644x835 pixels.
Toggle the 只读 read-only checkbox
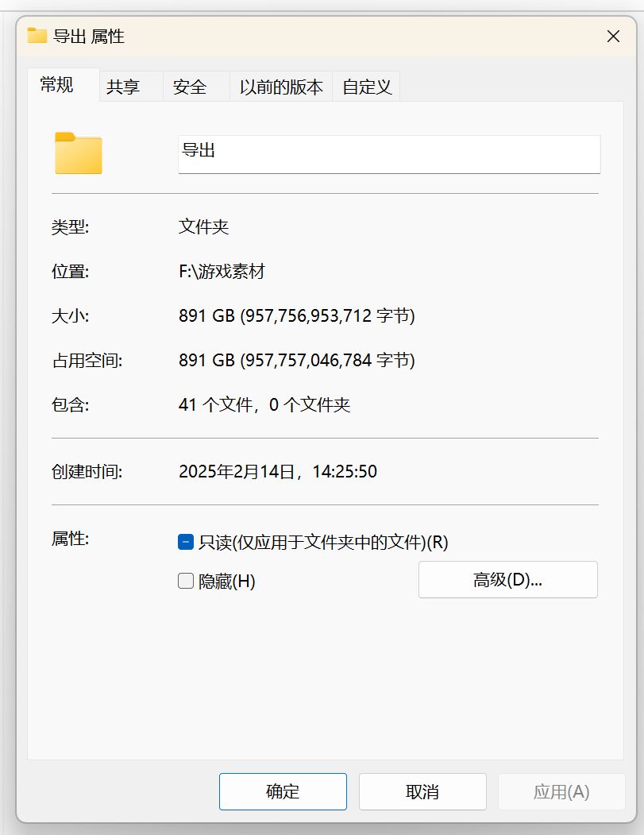click(186, 543)
